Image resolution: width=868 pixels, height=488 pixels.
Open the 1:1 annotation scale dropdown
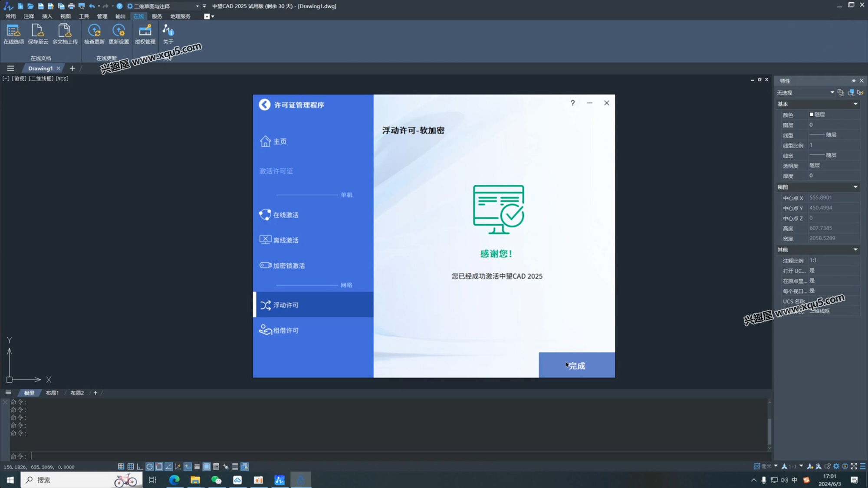[x=801, y=466]
